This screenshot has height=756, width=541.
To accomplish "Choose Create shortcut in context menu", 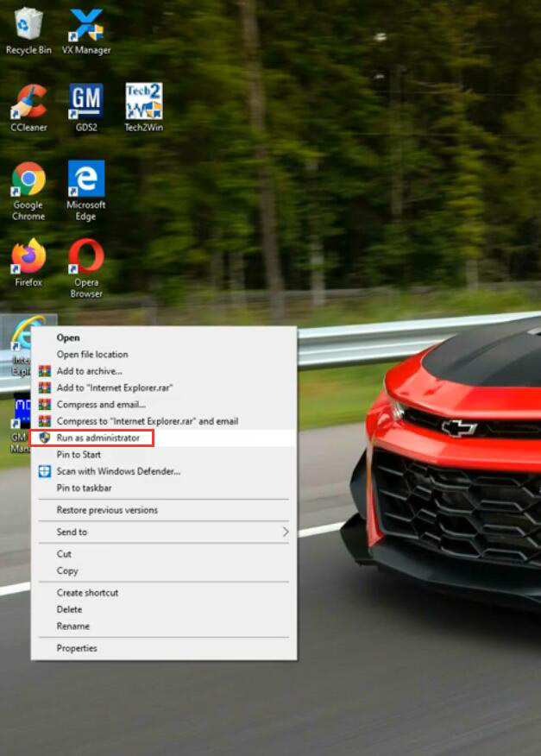I will click(87, 593).
